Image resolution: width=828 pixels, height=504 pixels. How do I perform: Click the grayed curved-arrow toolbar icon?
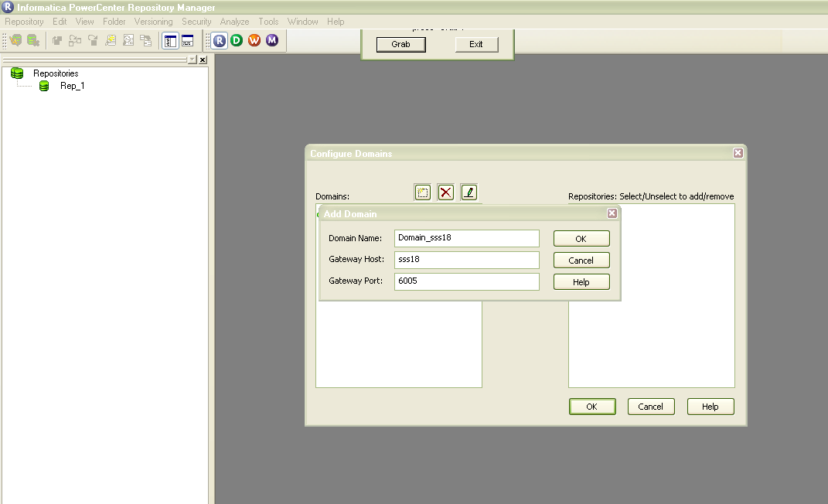[93, 41]
